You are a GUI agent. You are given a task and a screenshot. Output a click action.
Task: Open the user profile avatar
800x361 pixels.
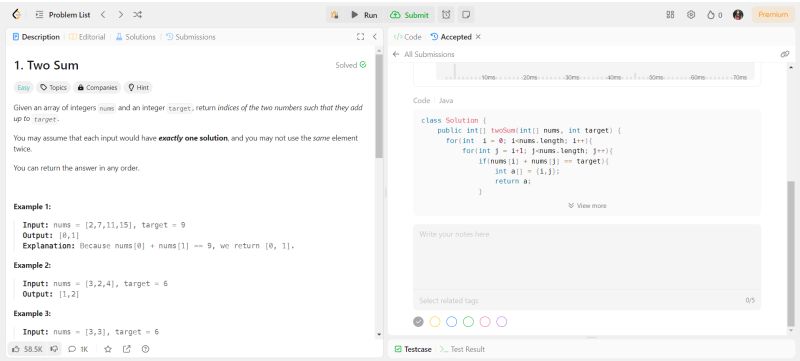tap(738, 15)
